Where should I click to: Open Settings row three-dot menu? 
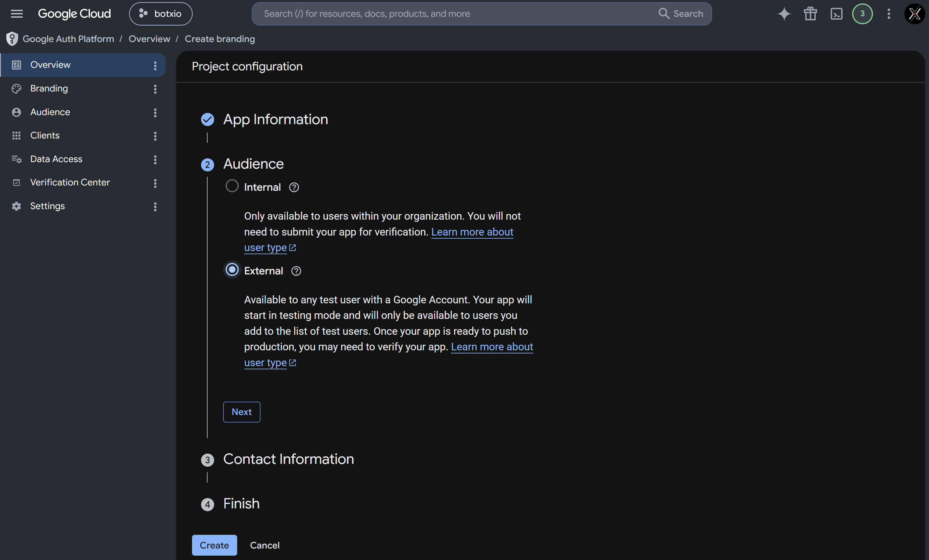tap(155, 207)
